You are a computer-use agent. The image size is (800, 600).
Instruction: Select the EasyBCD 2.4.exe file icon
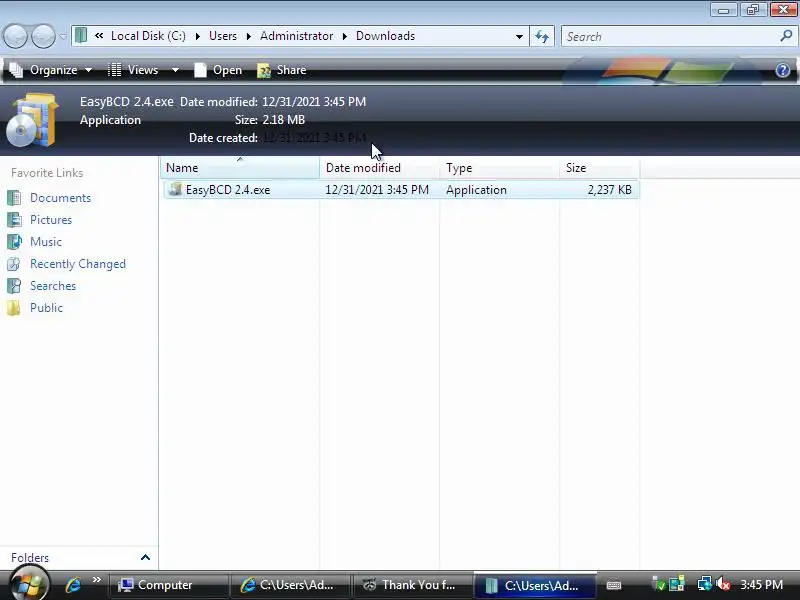click(x=175, y=189)
